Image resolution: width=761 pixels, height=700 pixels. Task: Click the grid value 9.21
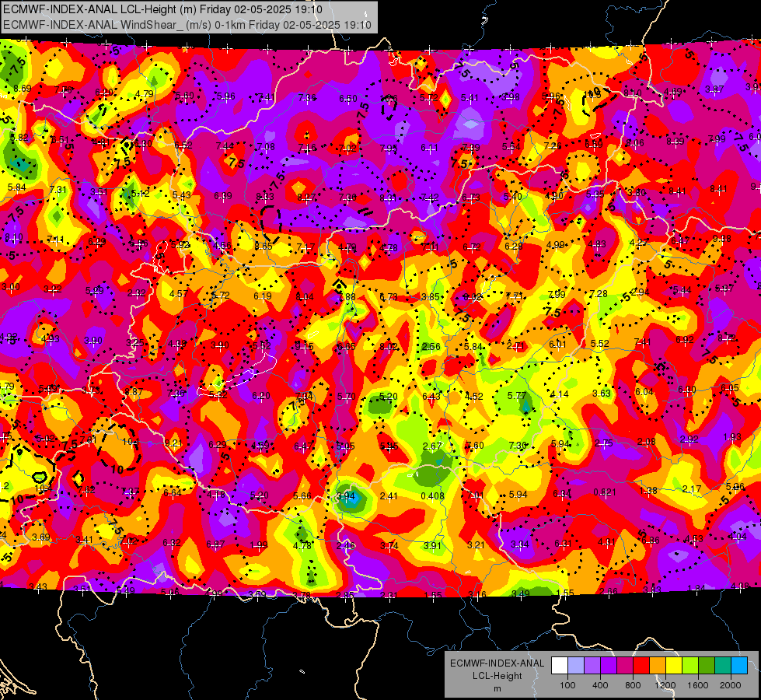(x=174, y=443)
